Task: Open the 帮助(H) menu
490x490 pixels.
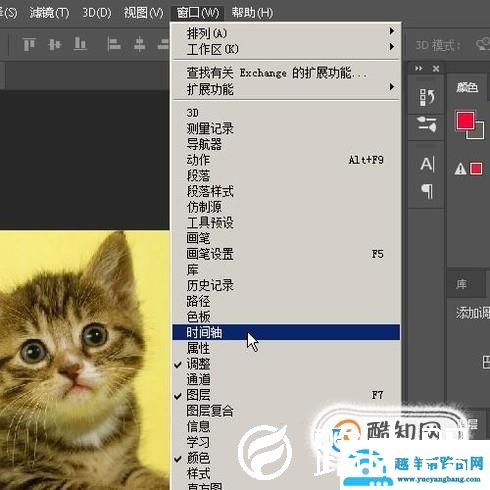Action: click(x=252, y=13)
